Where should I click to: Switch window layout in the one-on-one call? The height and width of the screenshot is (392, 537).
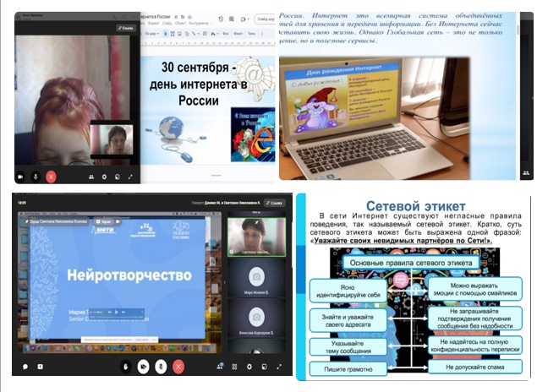[x=118, y=177]
